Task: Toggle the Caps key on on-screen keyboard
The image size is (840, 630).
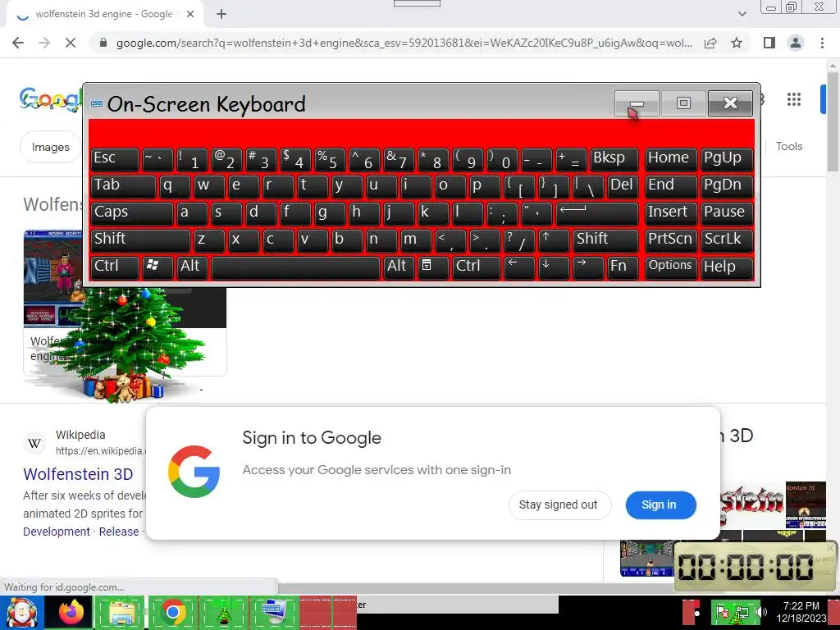Action: [131, 212]
